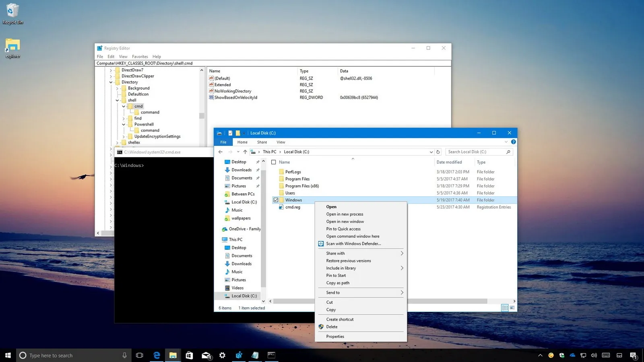The image size is (644, 362).
Task: Select OneDrive - Family in navigation pane
Action: pos(241,229)
